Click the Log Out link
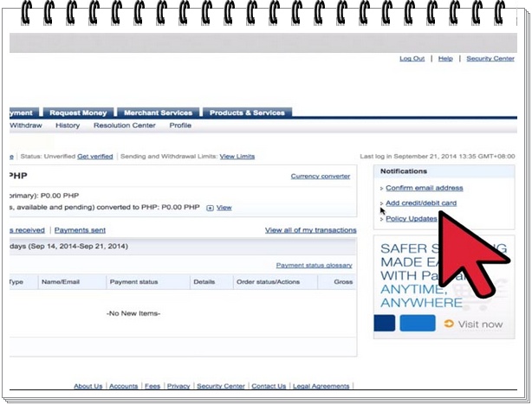 pos(412,59)
